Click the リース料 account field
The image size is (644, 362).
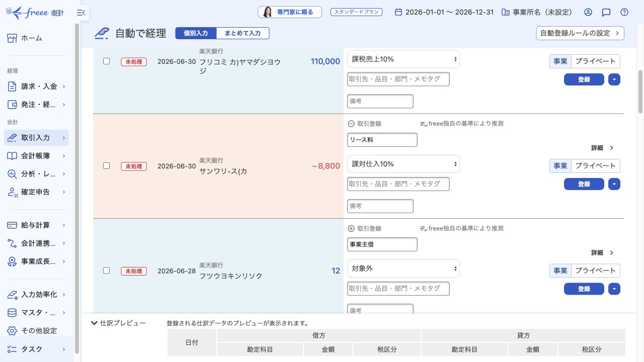coord(382,140)
